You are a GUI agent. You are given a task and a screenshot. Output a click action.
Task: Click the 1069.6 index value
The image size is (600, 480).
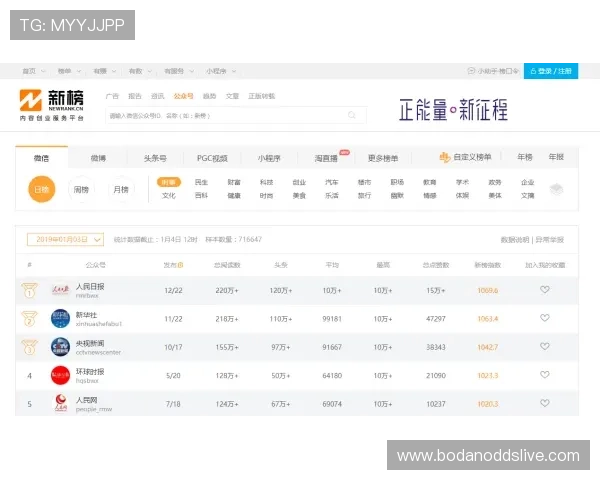click(x=488, y=291)
